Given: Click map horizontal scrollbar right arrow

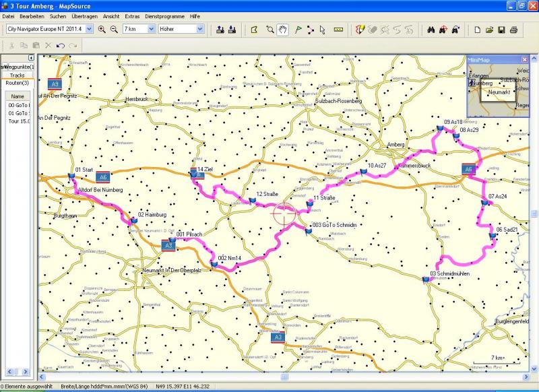Looking at the screenshot, I should click(x=526, y=377).
